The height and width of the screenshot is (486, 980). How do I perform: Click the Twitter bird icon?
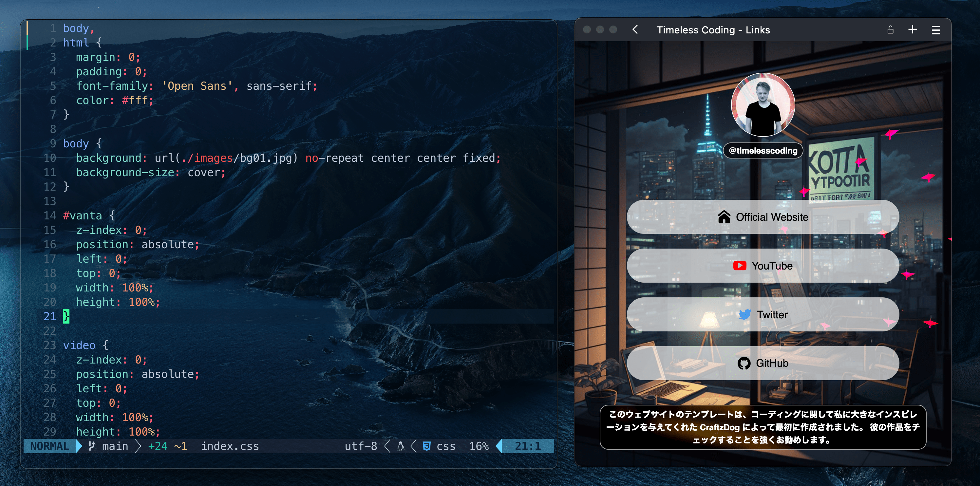click(744, 314)
